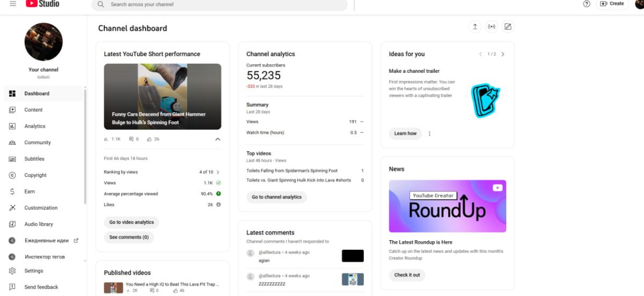Collapse the Short performance details chevron

(217, 139)
